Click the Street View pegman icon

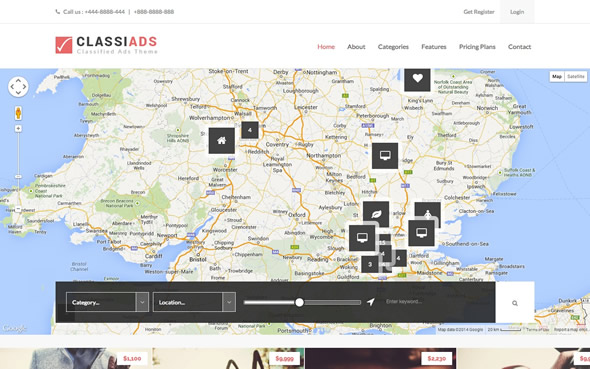click(x=18, y=113)
